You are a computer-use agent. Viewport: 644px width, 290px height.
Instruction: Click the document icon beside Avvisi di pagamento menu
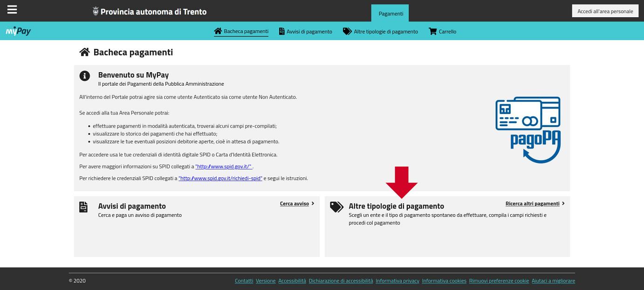pyautogui.click(x=281, y=32)
